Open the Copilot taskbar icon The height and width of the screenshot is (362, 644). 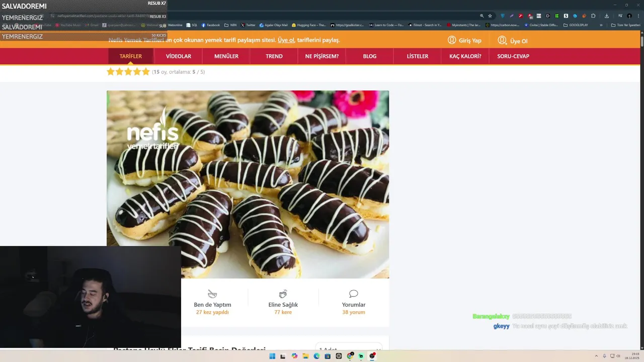295,356
